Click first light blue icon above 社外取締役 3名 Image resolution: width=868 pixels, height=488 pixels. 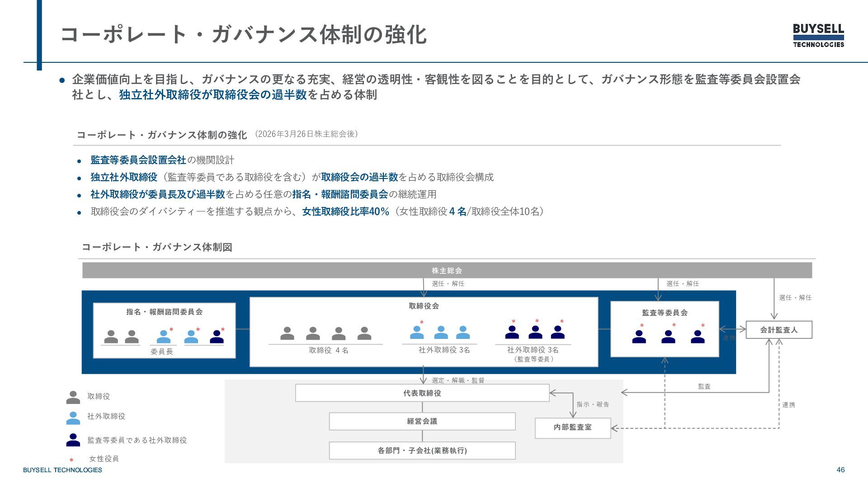(417, 333)
